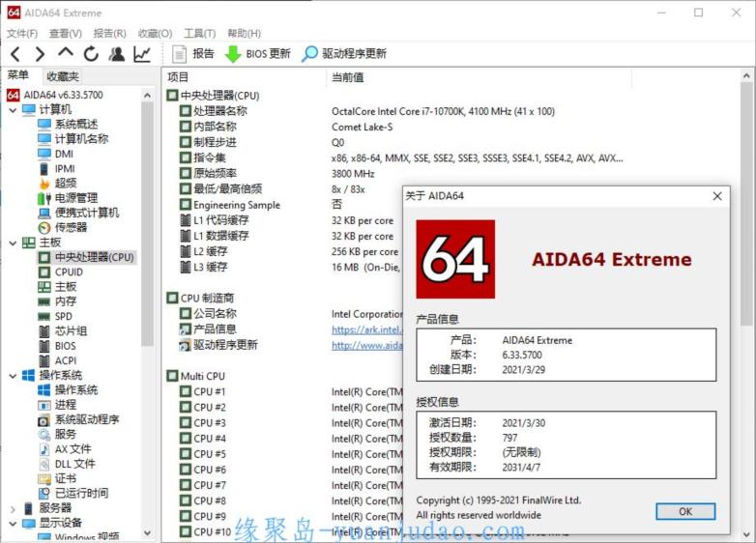Screen dimensions: 756x543
Task: Select the DLL 文件 tree item
Action: tap(67, 464)
